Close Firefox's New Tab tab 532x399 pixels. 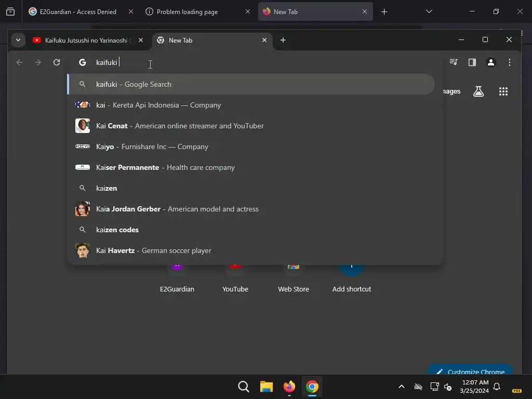pos(365,11)
